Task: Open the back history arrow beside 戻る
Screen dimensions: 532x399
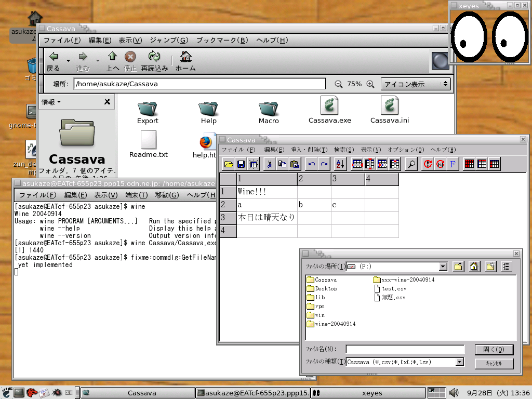Action: point(68,61)
